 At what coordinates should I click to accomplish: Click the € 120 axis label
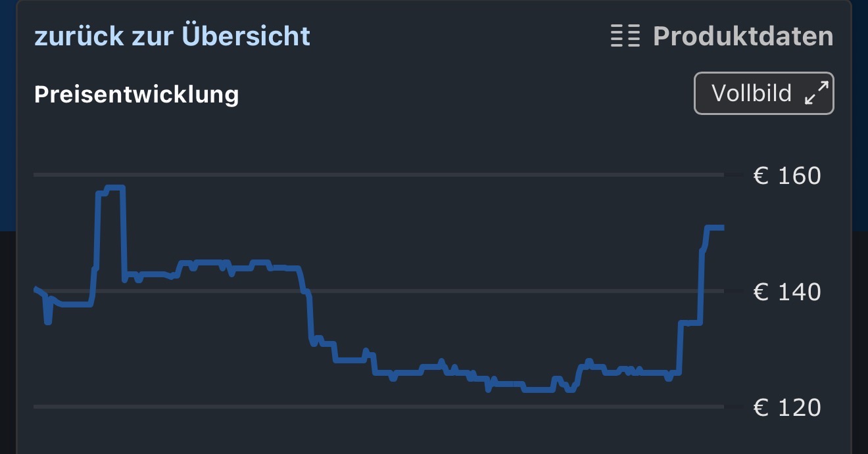pos(786,408)
